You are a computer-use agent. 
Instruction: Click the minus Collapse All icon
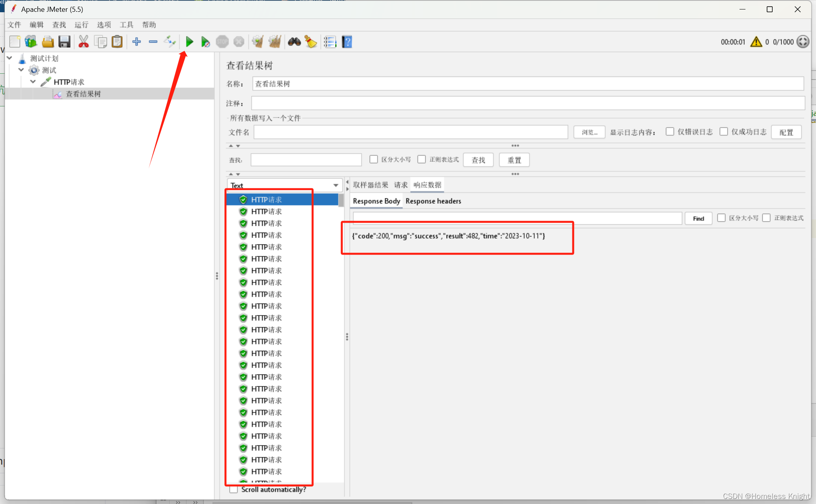click(x=153, y=42)
